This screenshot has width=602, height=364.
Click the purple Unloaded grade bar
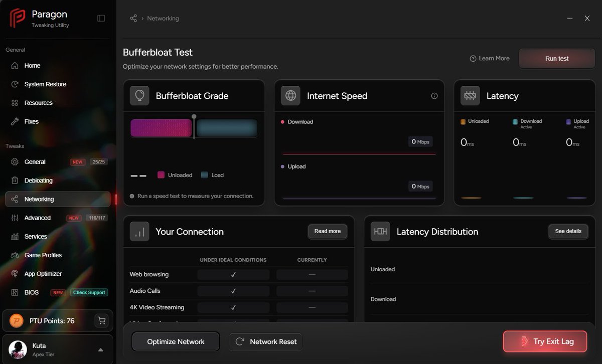point(162,128)
